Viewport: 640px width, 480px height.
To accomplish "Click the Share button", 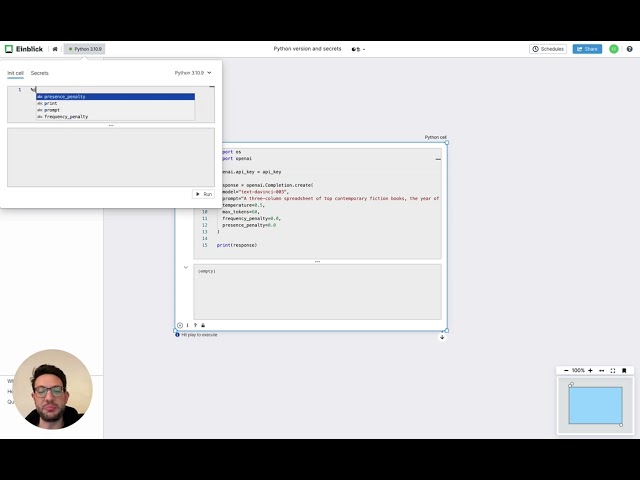I will pos(587,49).
